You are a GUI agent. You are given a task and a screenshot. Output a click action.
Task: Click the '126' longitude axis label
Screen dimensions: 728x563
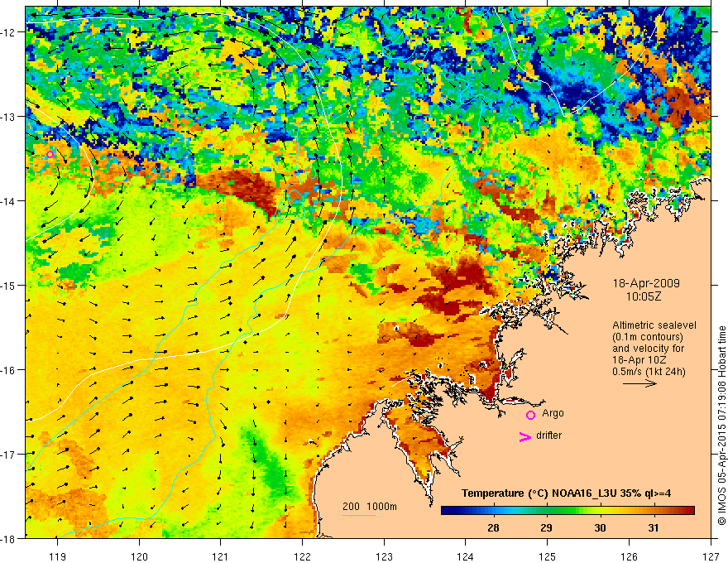pyautogui.click(x=629, y=556)
